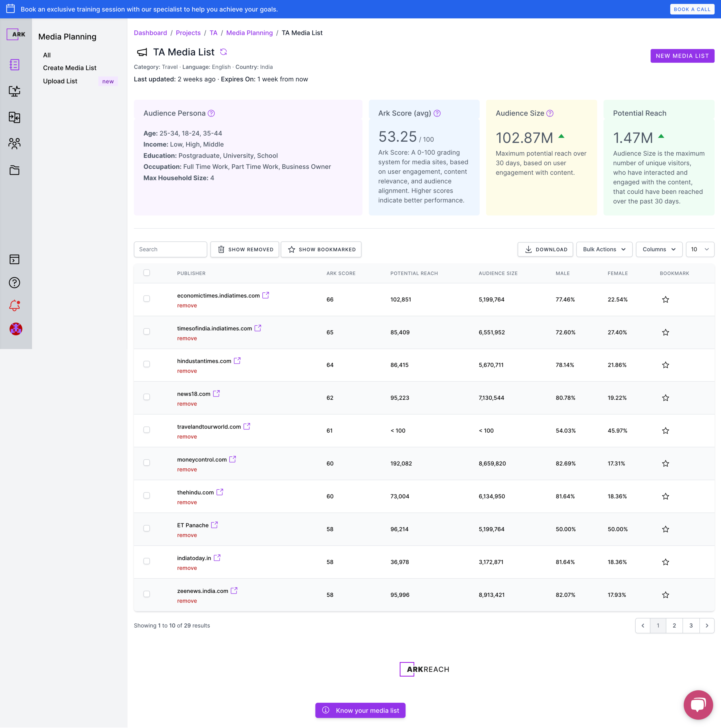
Task: Select the thehindu.com row checkbox
Action: 147,495
